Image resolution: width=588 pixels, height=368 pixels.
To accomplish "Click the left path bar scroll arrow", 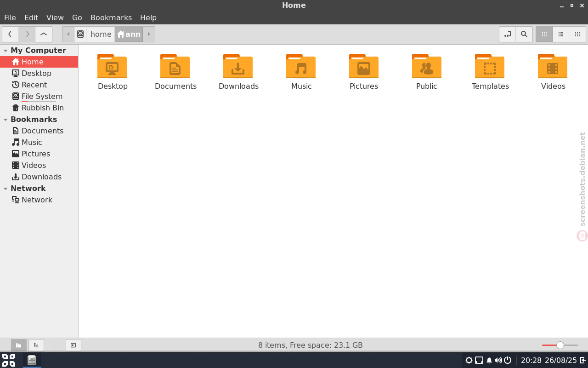I will [x=68, y=34].
